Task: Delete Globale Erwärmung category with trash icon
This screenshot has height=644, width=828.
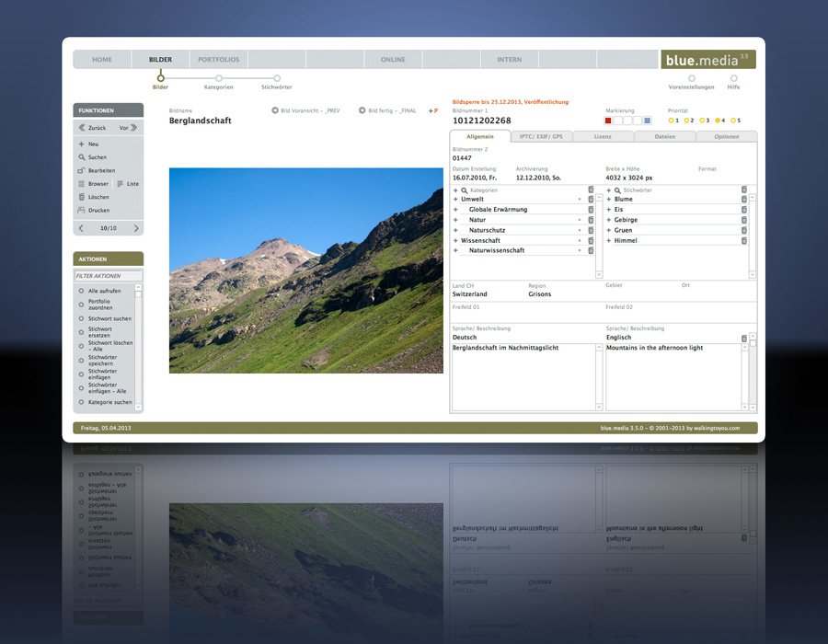Action: pos(591,210)
